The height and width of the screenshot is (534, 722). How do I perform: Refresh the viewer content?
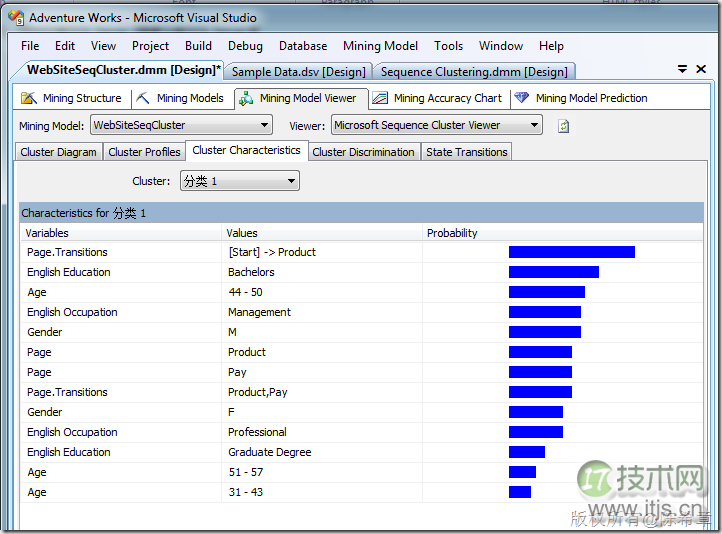(563, 126)
